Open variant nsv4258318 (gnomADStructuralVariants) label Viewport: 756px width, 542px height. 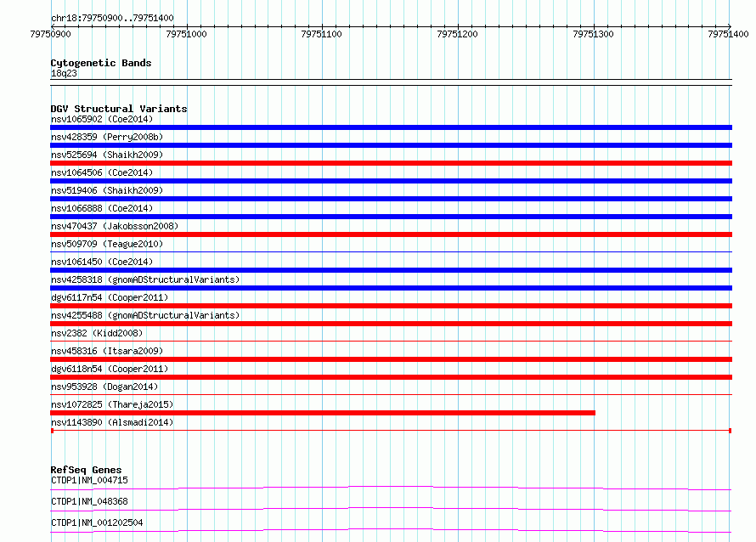point(145,279)
